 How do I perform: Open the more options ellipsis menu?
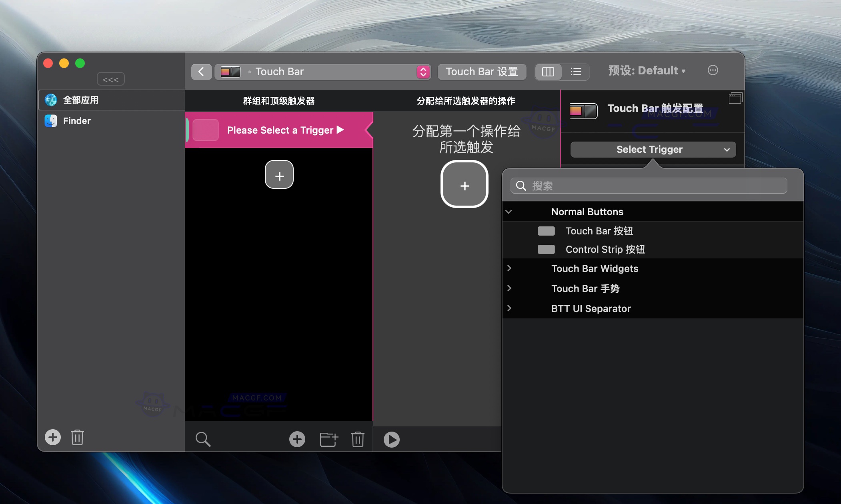tap(713, 70)
